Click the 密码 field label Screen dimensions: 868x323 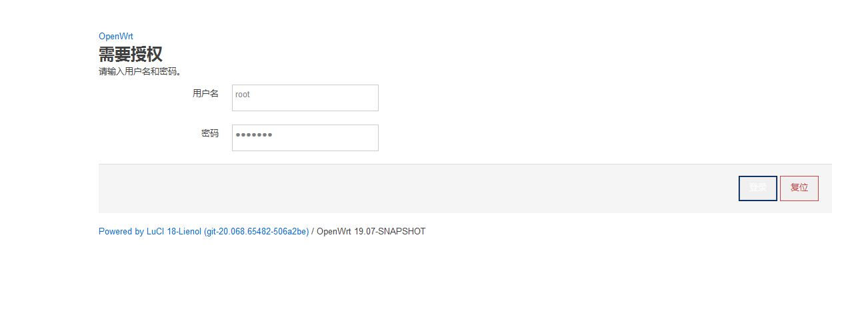210,134
